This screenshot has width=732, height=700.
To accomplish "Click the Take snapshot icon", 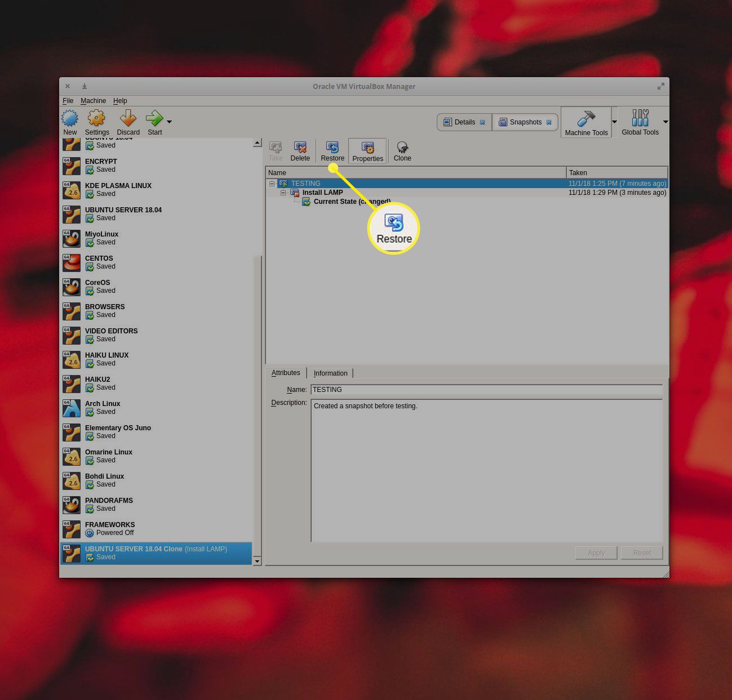I will (276, 148).
